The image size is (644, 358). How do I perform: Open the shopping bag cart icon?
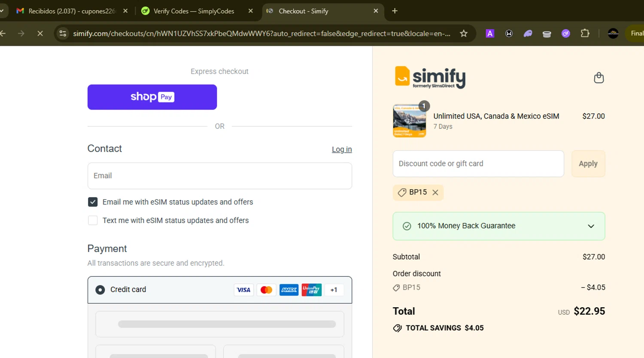598,78
